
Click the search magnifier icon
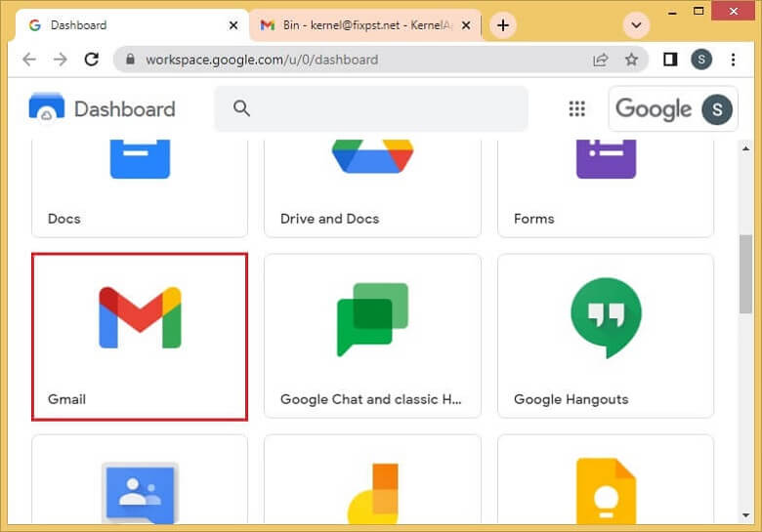241,108
